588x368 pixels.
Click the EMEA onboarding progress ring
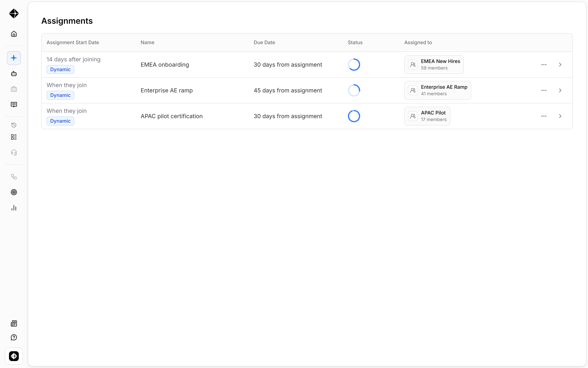coord(354,65)
